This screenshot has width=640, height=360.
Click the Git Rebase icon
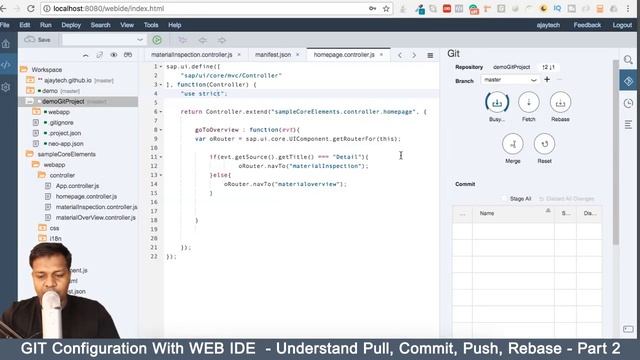click(560, 102)
